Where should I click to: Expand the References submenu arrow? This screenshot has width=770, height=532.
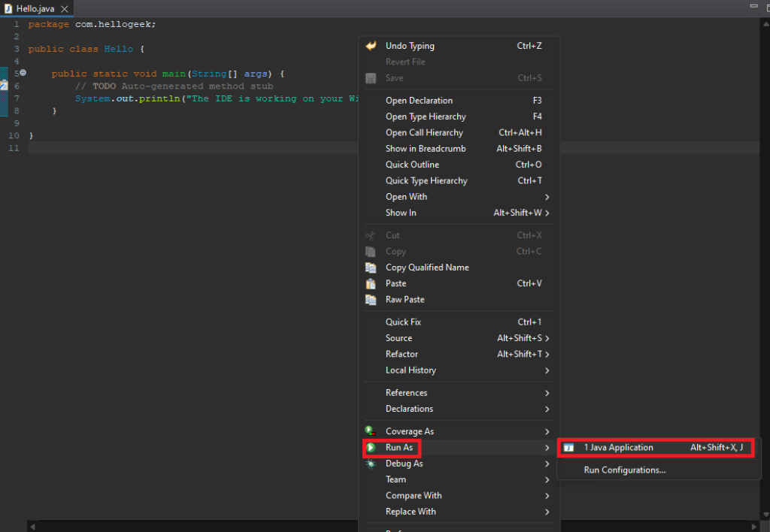pyautogui.click(x=547, y=393)
